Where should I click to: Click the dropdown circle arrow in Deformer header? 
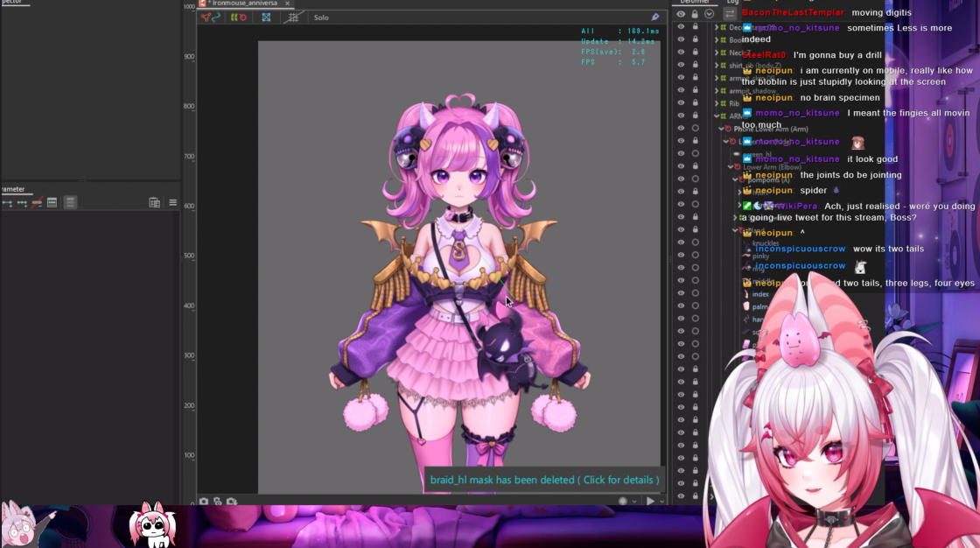click(709, 14)
